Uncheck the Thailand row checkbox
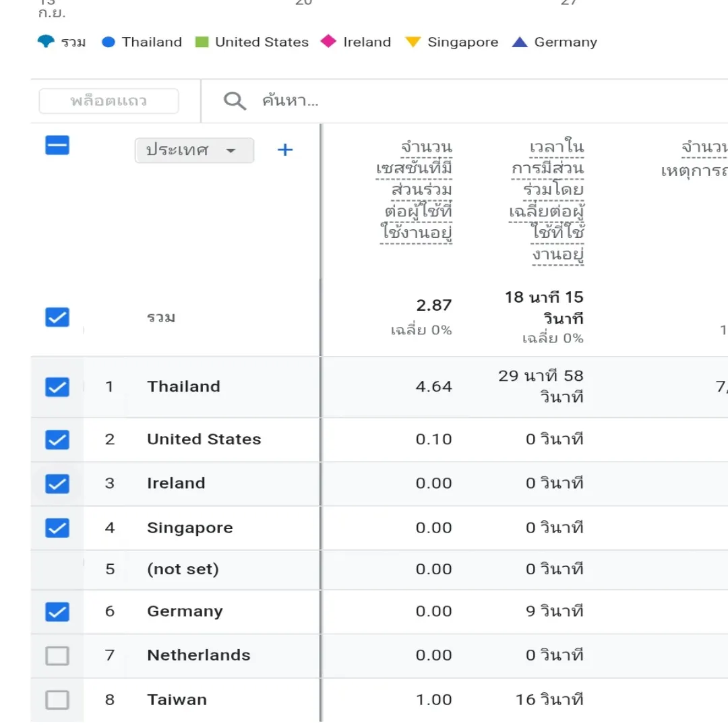The height and width of the screenshot is (728, 728). point(57,387)
